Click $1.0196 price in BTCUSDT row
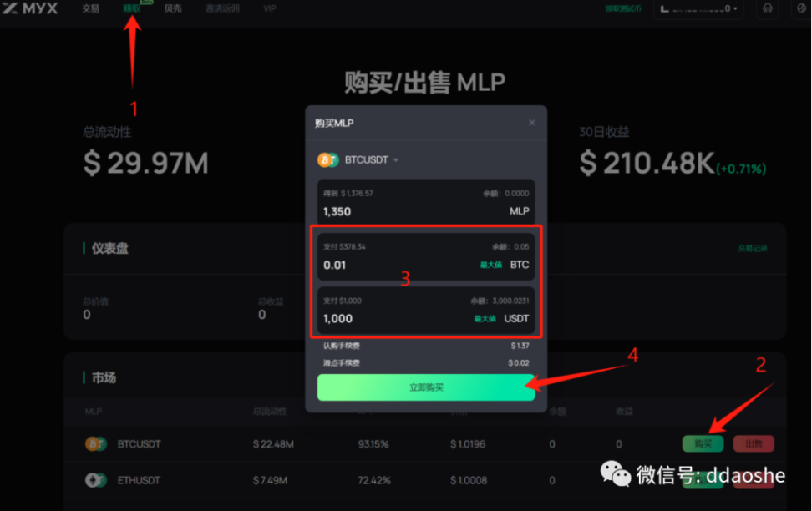 click(x=468, y=444)
